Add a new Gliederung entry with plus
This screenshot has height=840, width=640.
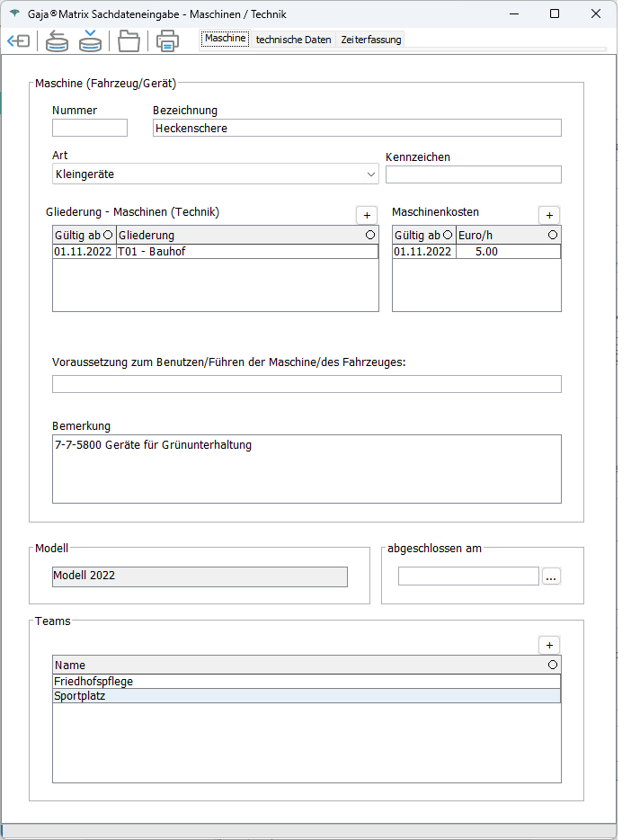(x=367, y=215)
